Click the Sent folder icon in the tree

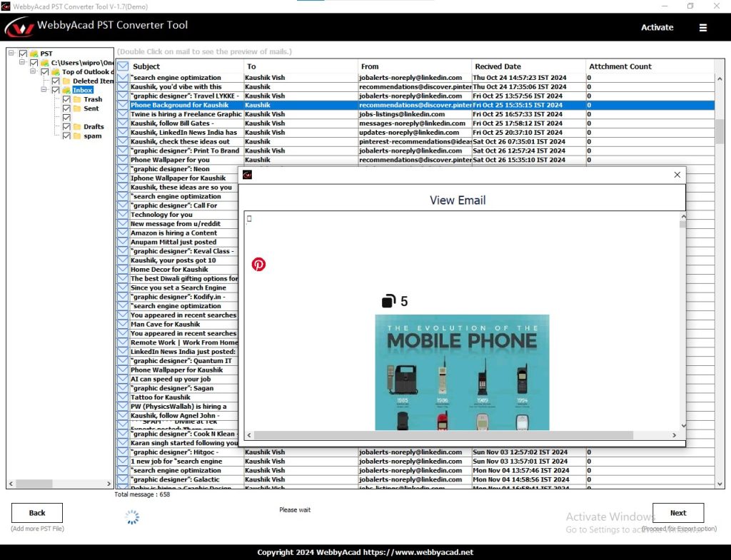pos(77,108)
